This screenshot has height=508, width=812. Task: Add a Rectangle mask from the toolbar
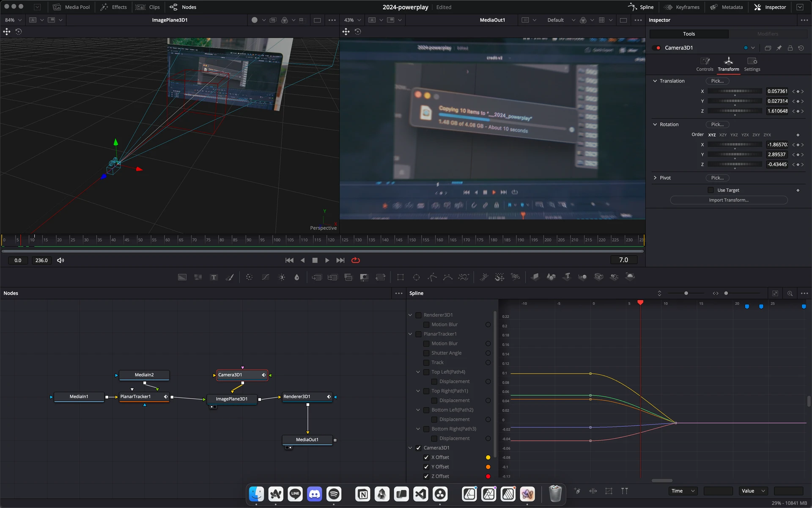(401, 277)
